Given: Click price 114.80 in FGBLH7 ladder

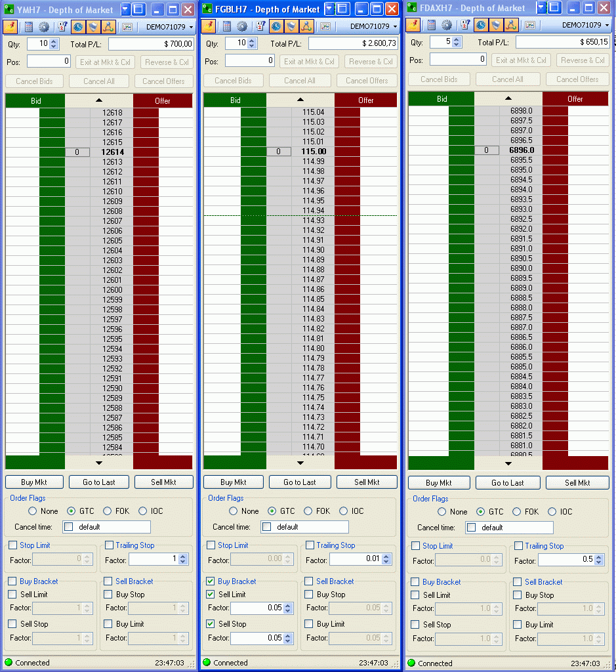Looking at the screenshot, I should point(314,348).
